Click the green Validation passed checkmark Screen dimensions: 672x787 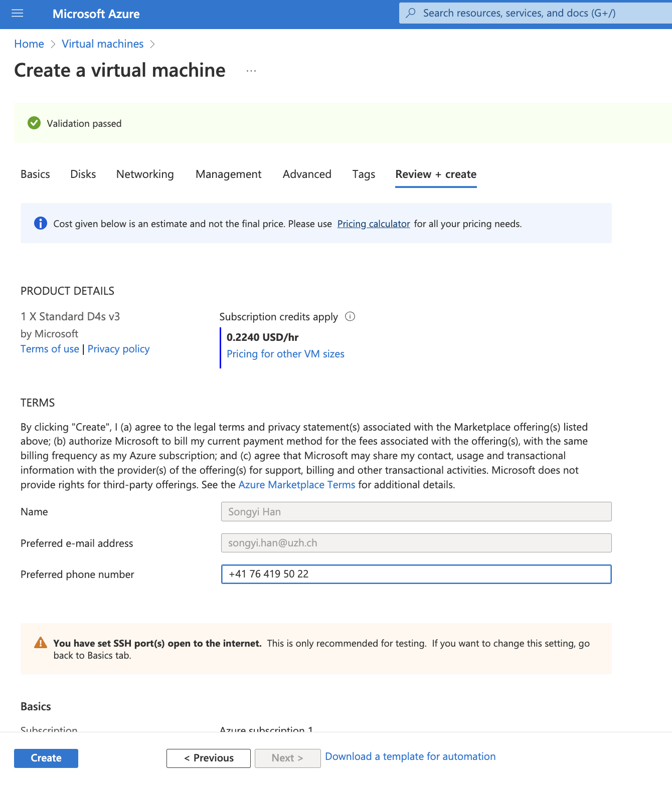pyautogui.click(x=34, y=123)
